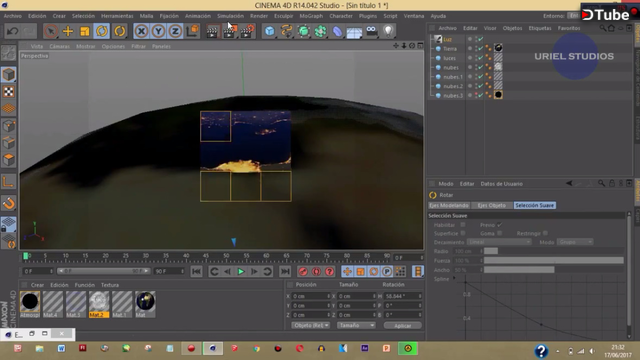Open the Plugins menu
Screen dimensions: 640x360
(x=368, y=16)
